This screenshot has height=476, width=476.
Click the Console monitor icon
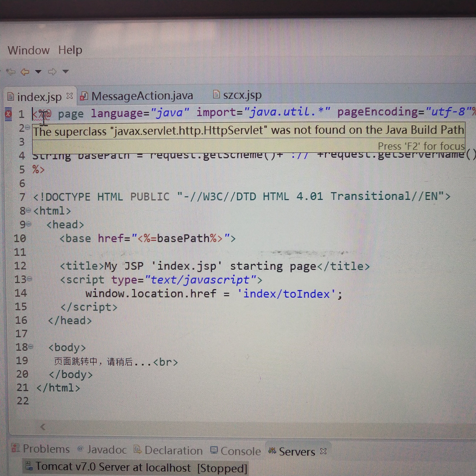[214, 450]
